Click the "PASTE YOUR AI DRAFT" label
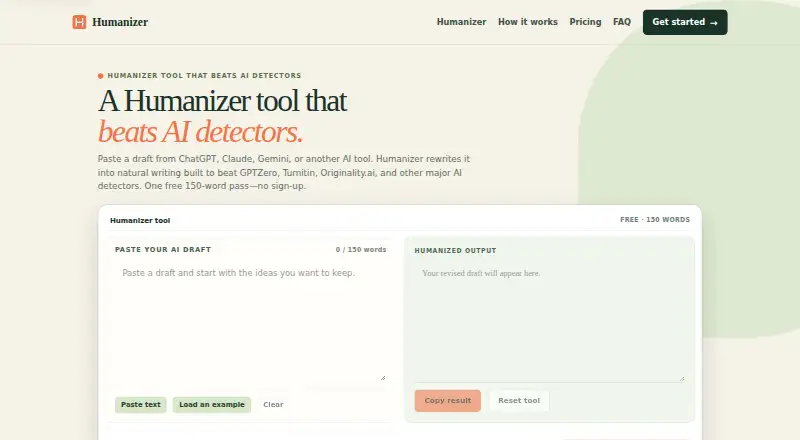Screen dimensions: 800x440 click(x=163, y=250)
